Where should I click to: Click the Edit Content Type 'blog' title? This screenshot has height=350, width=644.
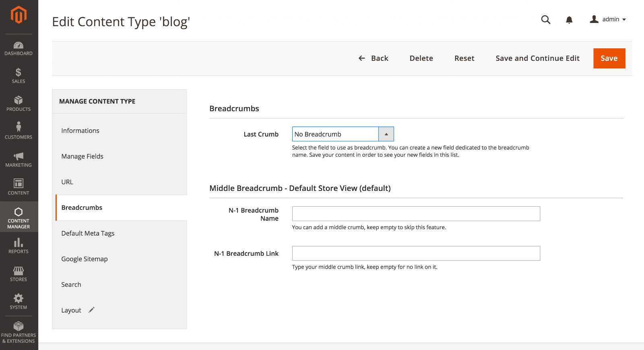(x=121, y=22)
